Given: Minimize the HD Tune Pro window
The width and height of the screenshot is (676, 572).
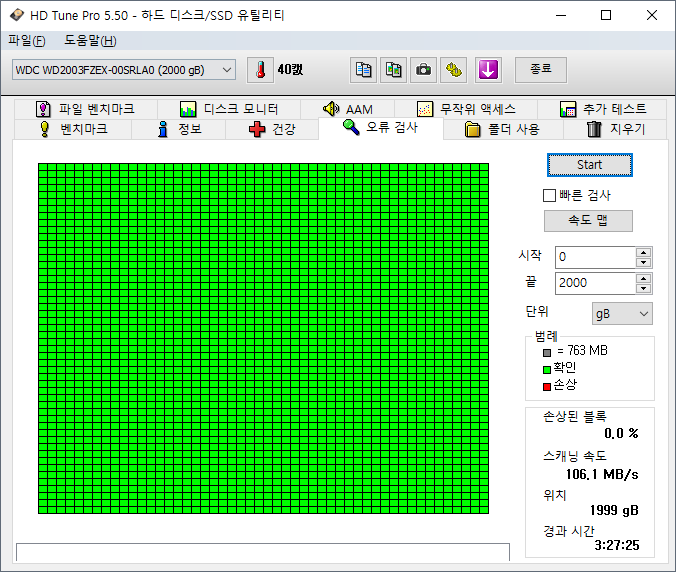Looking at the screenshot, I should point(561,16).
